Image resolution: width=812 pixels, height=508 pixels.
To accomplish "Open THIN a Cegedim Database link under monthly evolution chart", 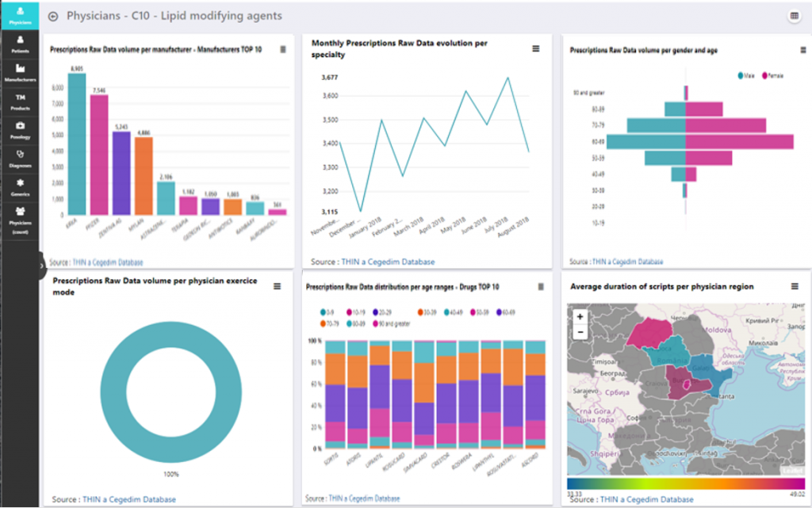I will (x=388, y=262).
